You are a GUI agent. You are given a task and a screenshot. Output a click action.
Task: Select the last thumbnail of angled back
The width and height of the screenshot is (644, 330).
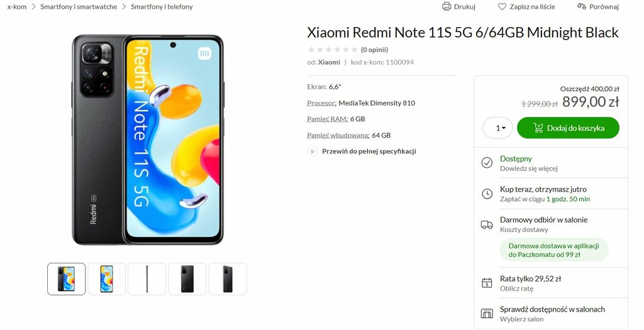coord(228,279)
